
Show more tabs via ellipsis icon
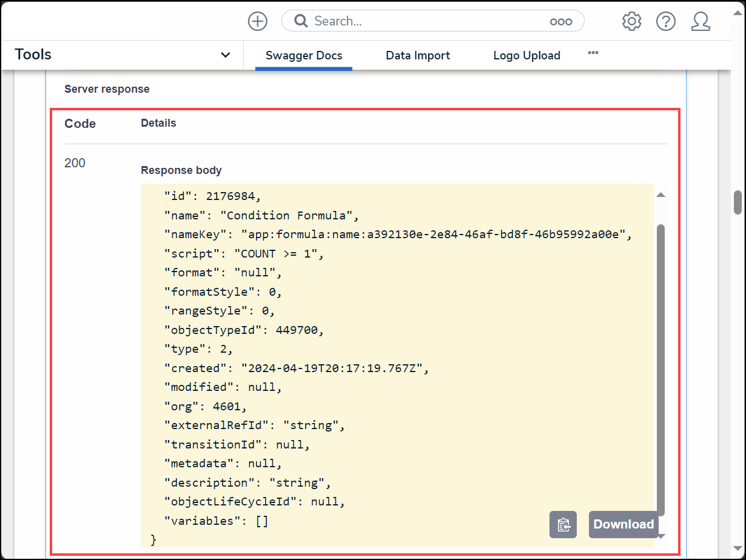[593, 53]
